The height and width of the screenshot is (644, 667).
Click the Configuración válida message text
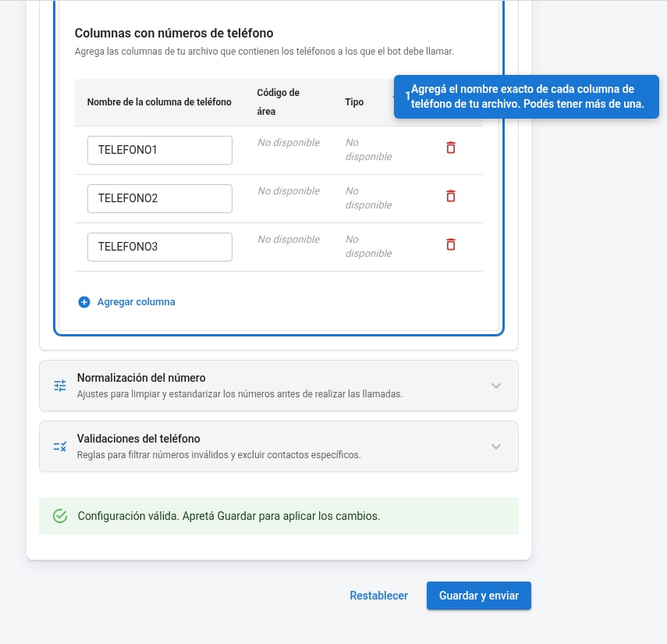[229, 516]
